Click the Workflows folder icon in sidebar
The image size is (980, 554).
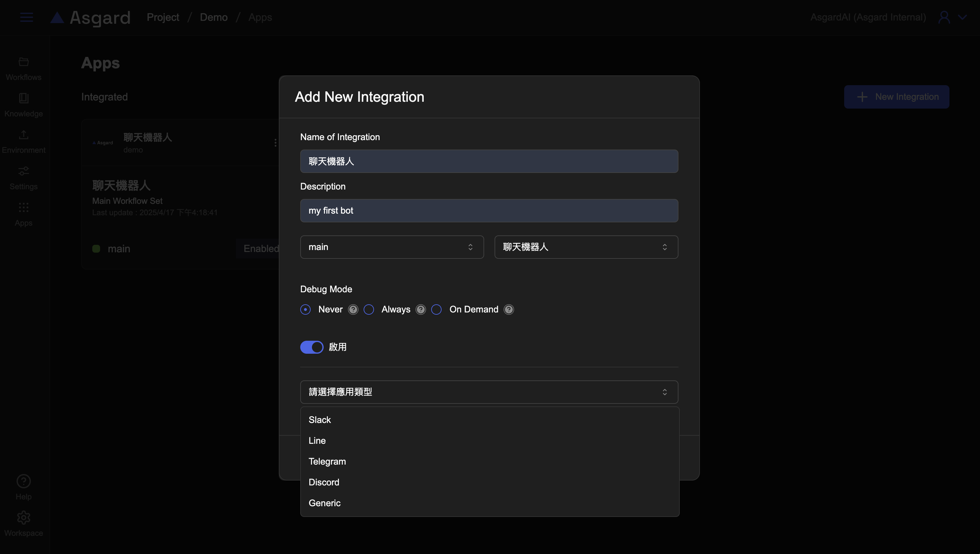tap(24, 62)
